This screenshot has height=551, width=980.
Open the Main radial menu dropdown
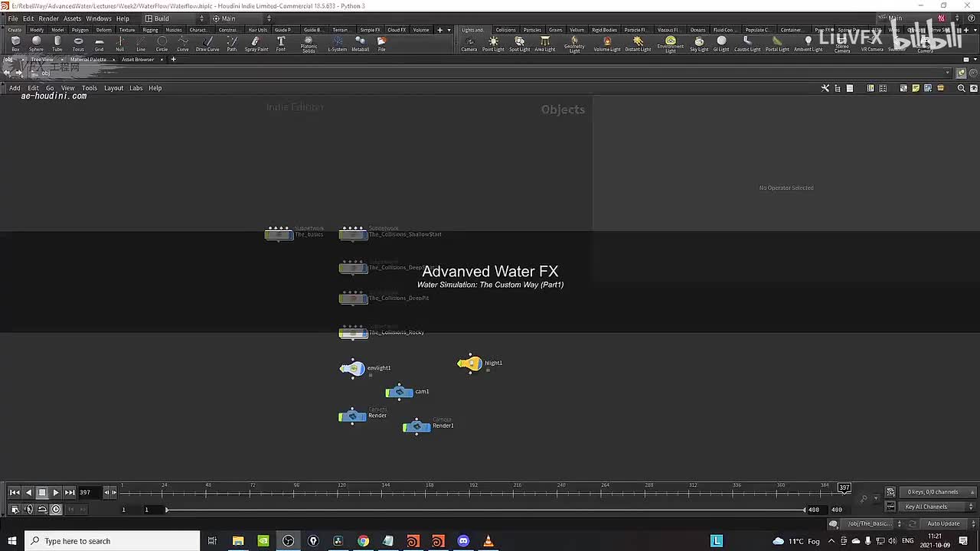[x=240, y=18]
